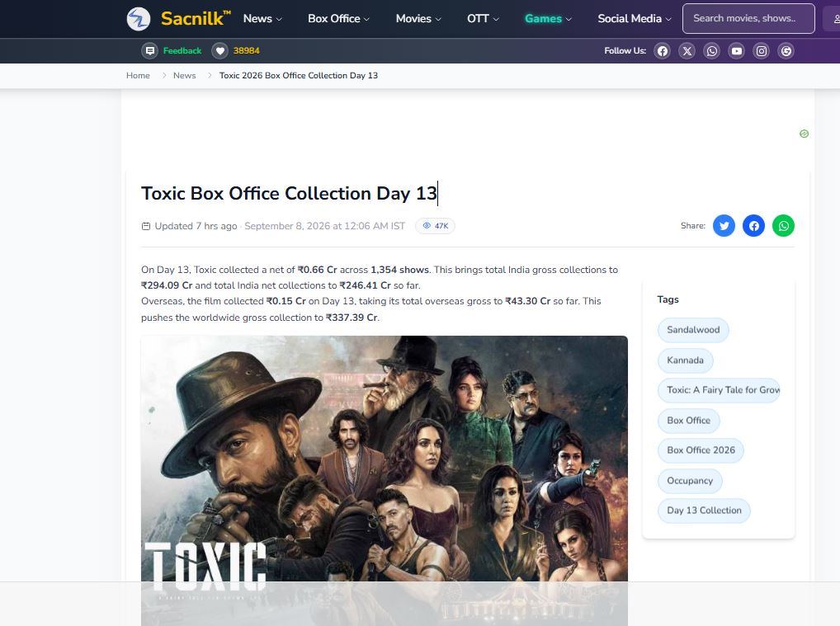
Task: Click the 47K views eye badge
Action: click(435, 226)
